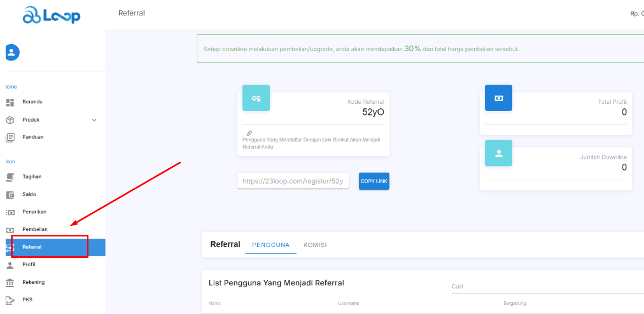Click the Kode Referral label
The height and width of the screenshot is (314, 644).
[366, 102]
